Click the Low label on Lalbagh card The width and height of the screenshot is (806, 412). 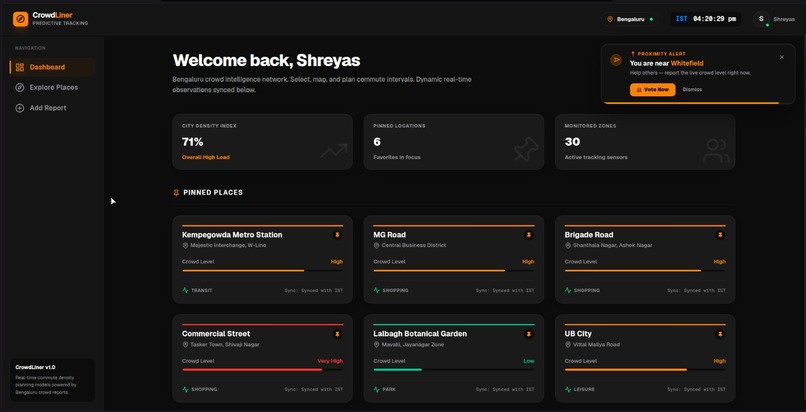(x=529, y=361)
